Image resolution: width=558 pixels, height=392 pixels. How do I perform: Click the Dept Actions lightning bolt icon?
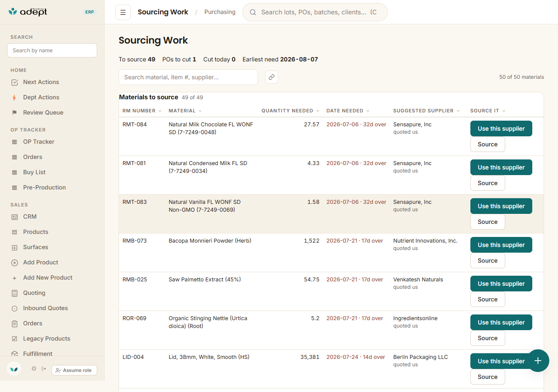(x=14, y=98)
